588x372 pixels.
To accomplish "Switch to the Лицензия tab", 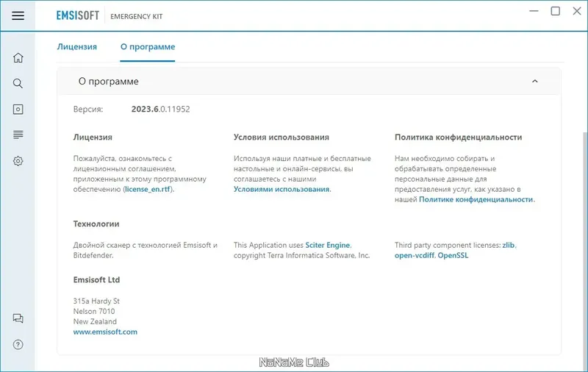I will (x=77, y=47).
